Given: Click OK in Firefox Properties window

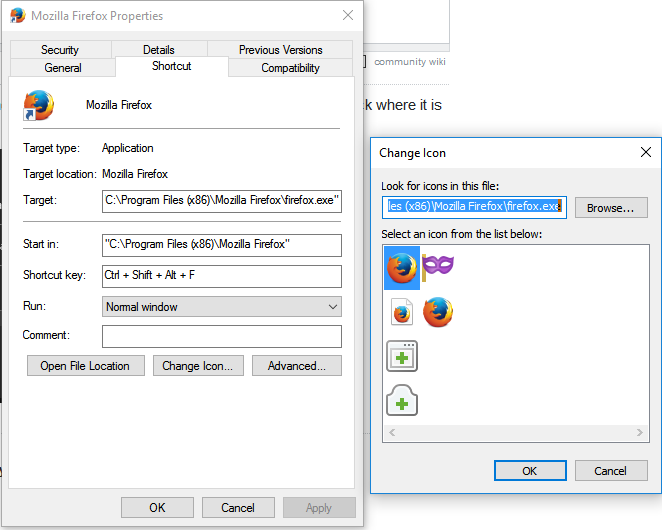Looking at the screenshot, I should pyautogui.click(x=157, y=507).
